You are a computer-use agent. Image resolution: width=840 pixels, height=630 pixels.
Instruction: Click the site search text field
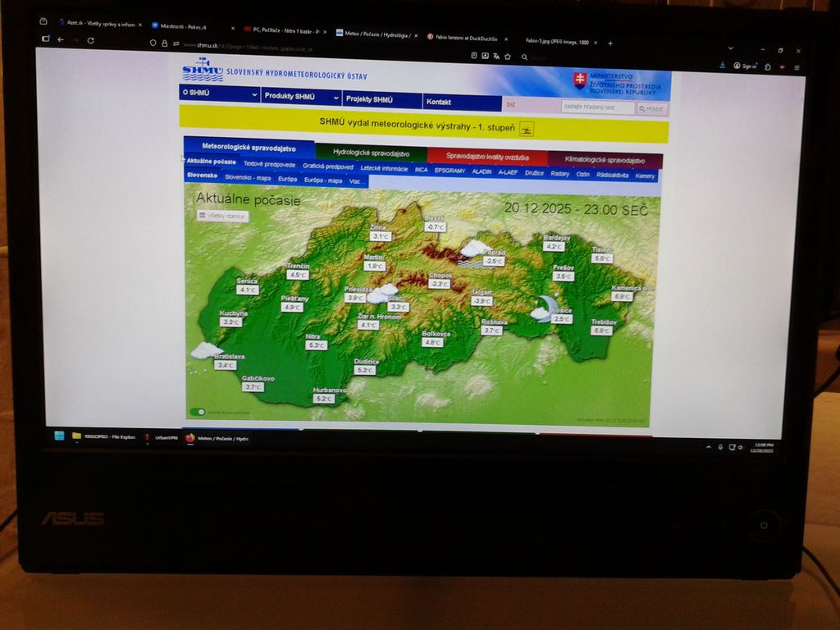coord(597,107)
